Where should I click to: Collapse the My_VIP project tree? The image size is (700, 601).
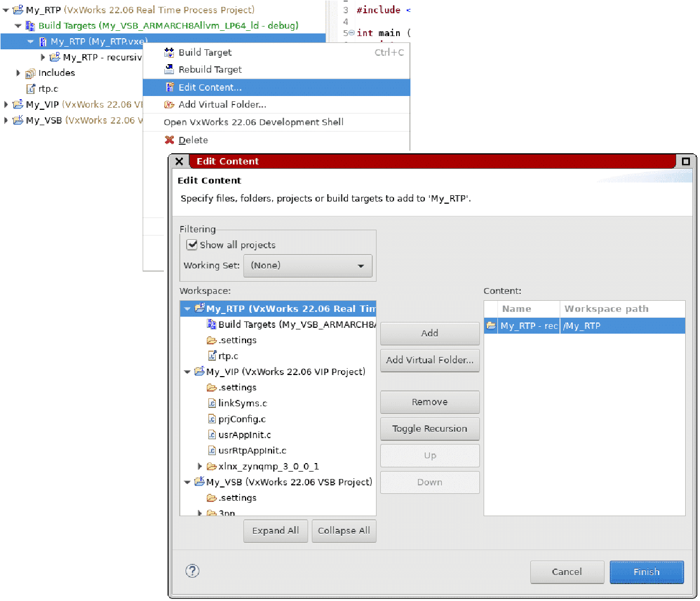pyautogui.click(x=187, y=371)
